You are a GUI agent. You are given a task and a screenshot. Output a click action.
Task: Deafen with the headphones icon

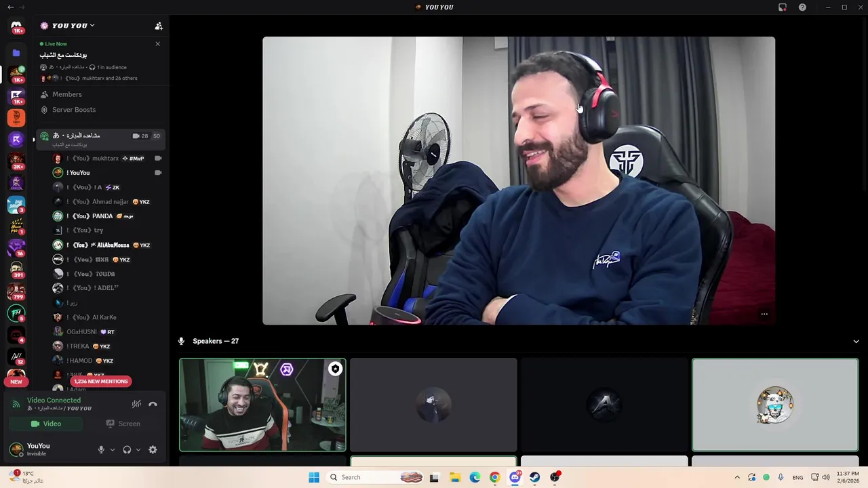pos(127,449)
